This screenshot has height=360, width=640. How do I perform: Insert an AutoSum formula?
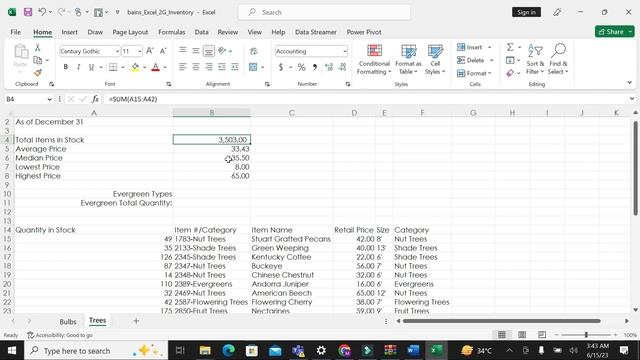[510, 47]
